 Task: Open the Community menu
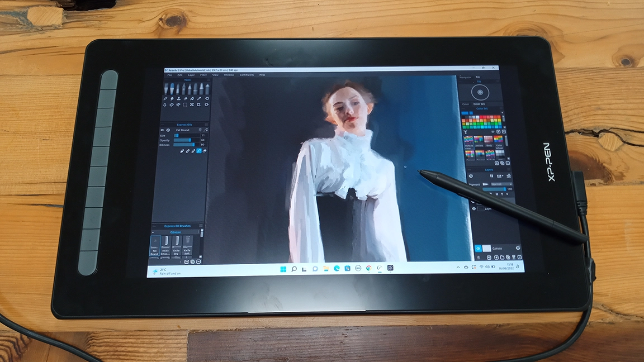[247, 75]
